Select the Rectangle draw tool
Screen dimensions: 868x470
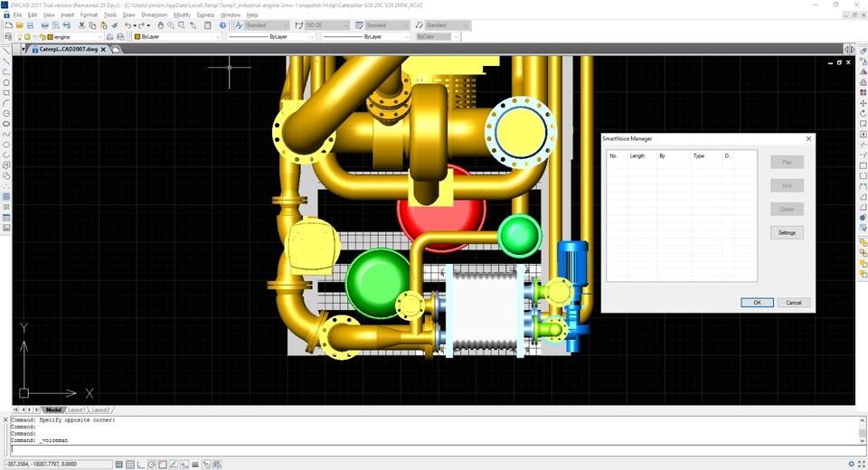click(6, 92)
